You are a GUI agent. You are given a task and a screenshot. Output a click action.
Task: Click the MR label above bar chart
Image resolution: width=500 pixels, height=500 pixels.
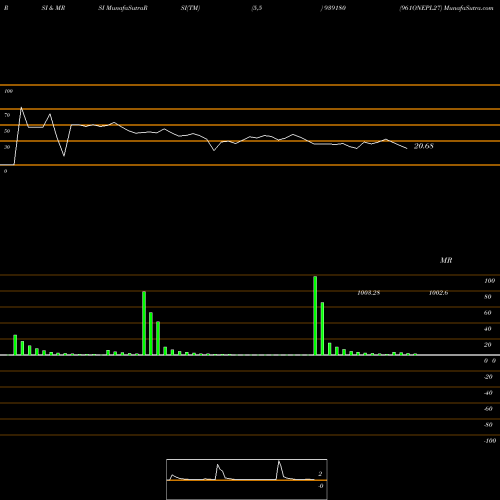[446, 260]
